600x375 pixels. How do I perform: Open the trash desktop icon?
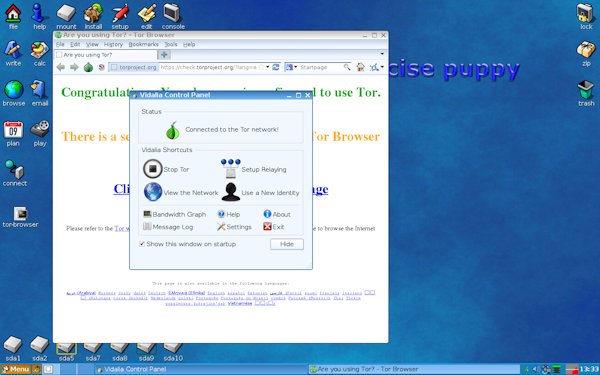(586, 93)
